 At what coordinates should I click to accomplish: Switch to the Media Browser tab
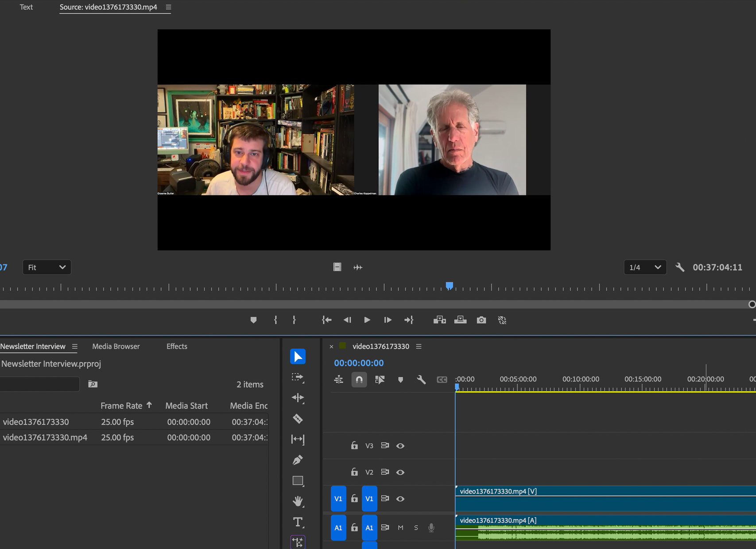point(116,346)
